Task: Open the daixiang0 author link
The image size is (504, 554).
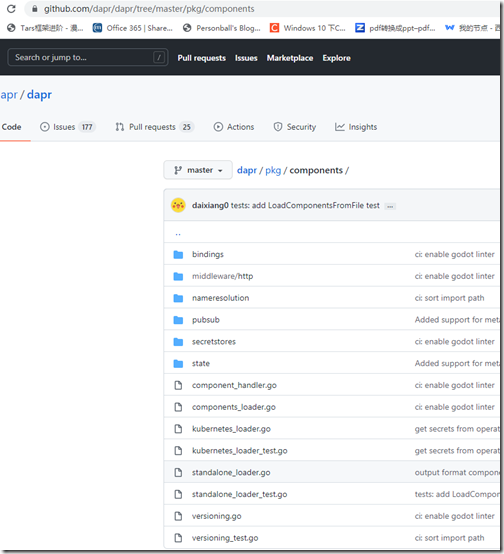Action: point(210,205)
